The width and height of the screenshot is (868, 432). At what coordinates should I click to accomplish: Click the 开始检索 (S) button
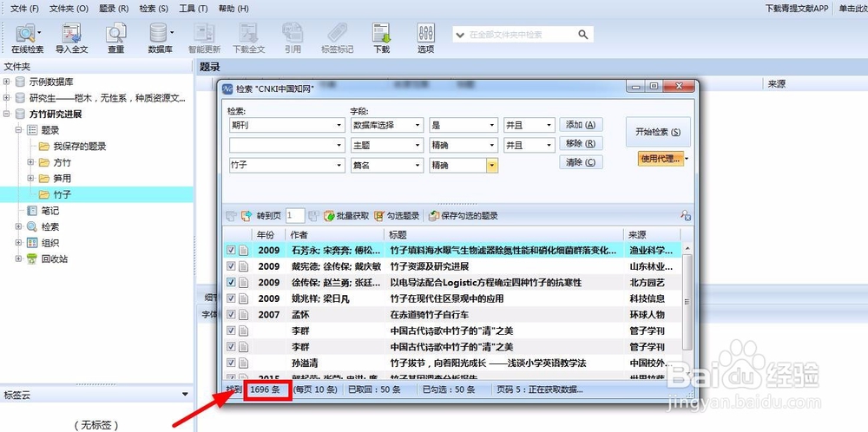coord(658,132)
